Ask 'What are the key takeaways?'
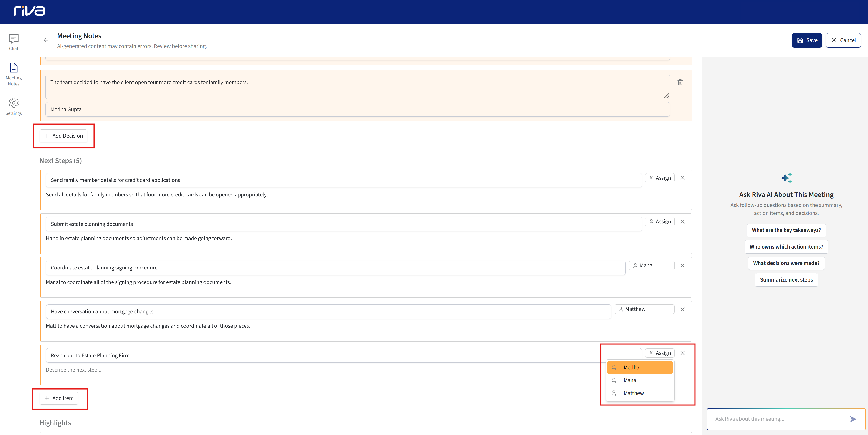 (786, 230)
